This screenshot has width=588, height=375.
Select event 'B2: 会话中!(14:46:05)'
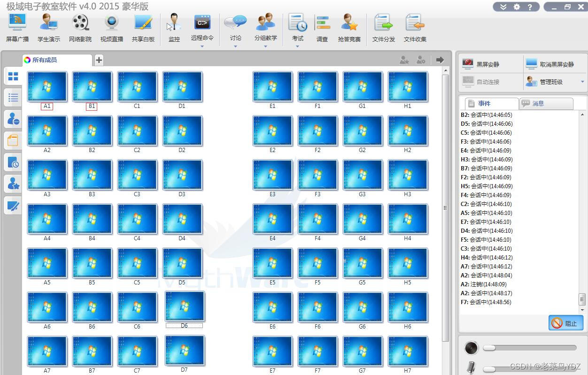(x=487, y=115)
